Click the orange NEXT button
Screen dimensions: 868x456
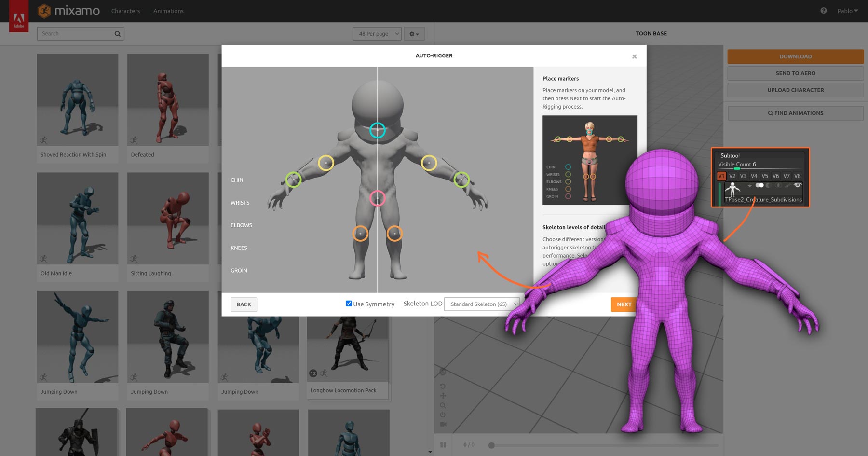pyautogui.click(x=624, y=304)
